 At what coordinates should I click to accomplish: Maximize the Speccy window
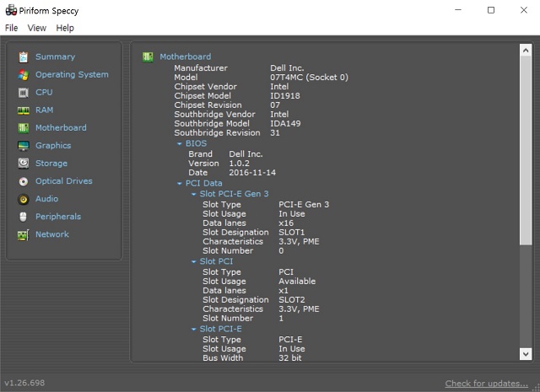click(x=491, y=10)
